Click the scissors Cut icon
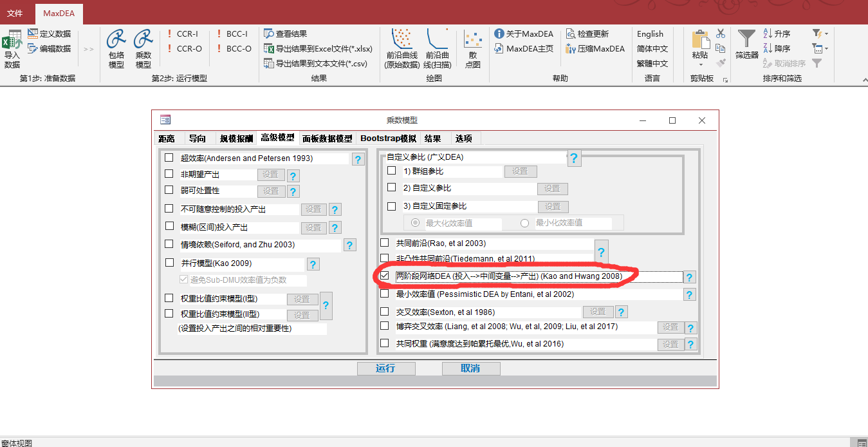Image resolution: width=868 pixels, height=447 pixels. 721,33
